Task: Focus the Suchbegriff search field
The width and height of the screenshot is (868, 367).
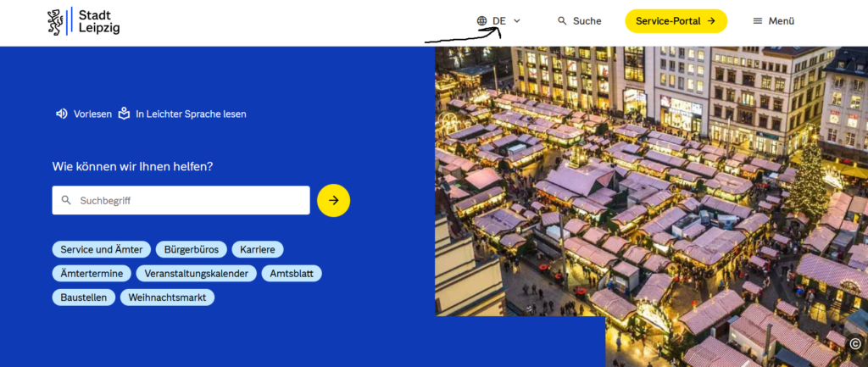Action: coord(181,200)
